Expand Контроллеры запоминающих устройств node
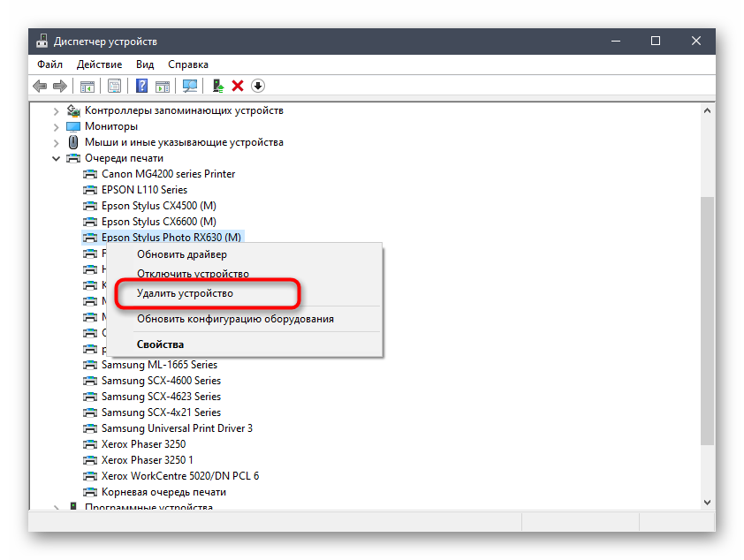744x560 pixels. point(57,110)
